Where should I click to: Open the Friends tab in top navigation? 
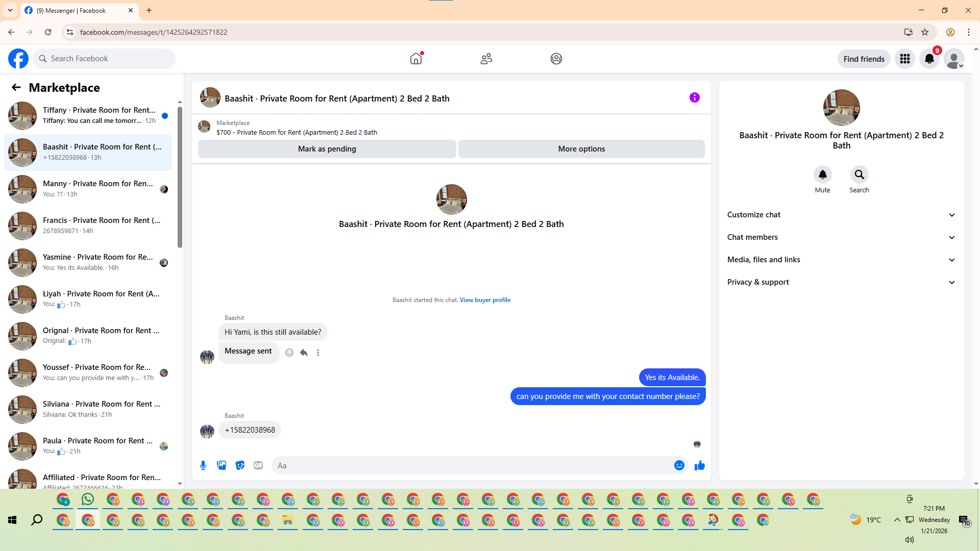(486, 59)
